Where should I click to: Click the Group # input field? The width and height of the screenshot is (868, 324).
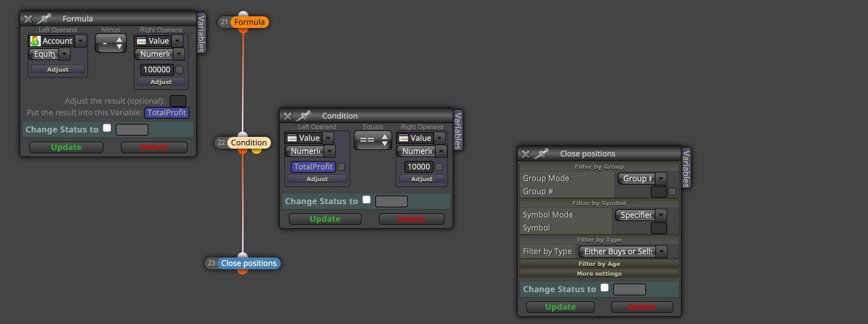(x=659, y=191)
